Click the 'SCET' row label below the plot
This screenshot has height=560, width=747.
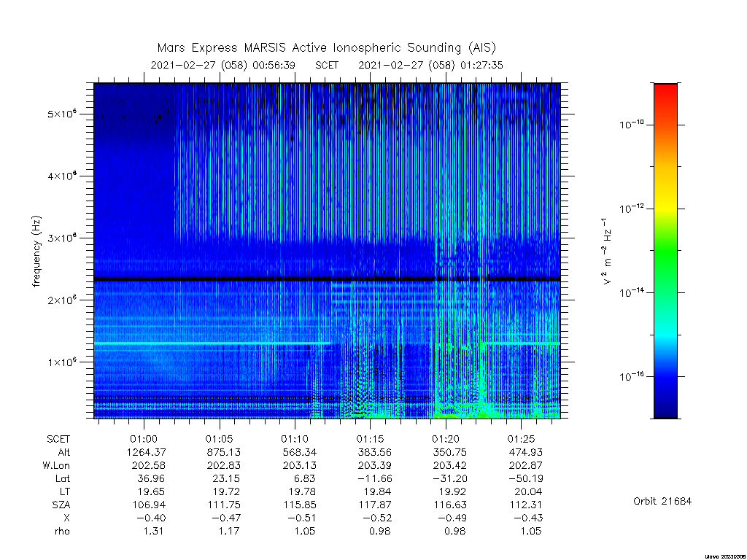(58, 439)
